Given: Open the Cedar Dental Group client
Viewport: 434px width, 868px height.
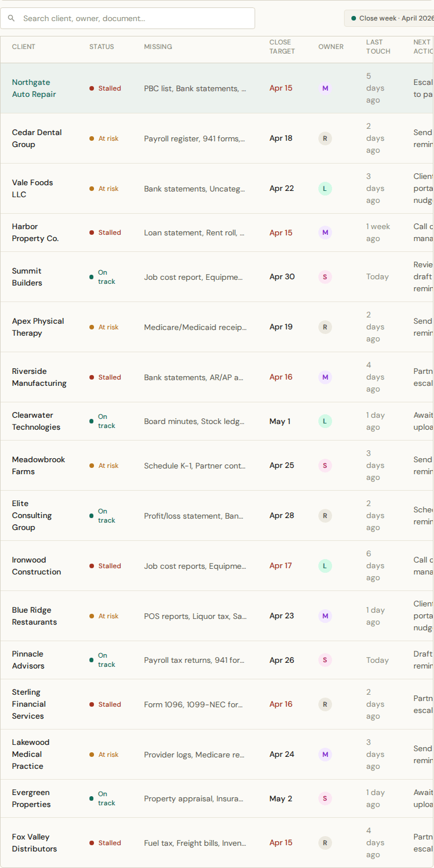Looking at the screenshot, I should 37,138.
